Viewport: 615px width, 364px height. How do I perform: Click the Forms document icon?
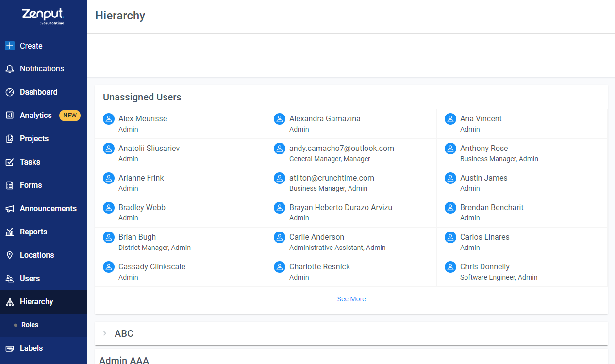10,185
